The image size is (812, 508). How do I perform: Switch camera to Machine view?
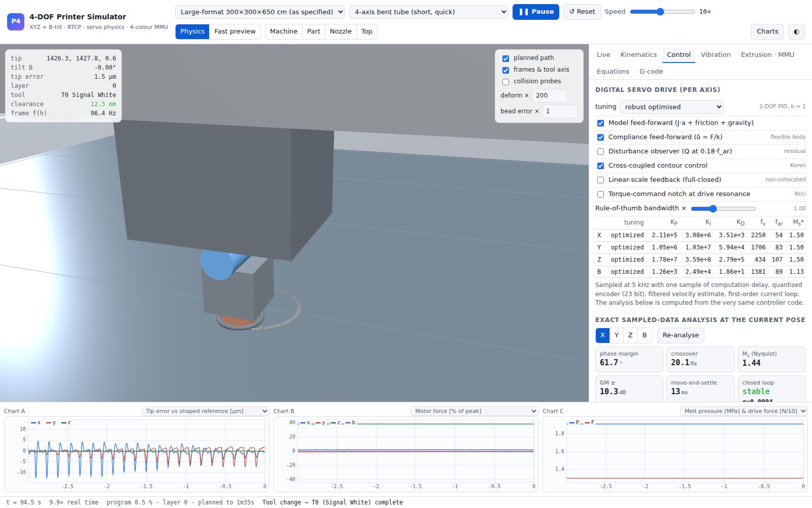point(284,31)
